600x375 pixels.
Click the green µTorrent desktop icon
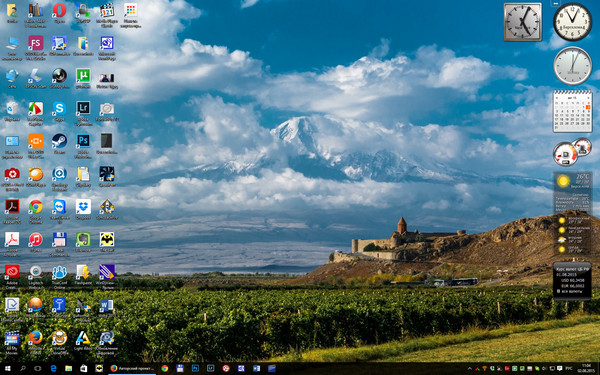coord(83,78)
